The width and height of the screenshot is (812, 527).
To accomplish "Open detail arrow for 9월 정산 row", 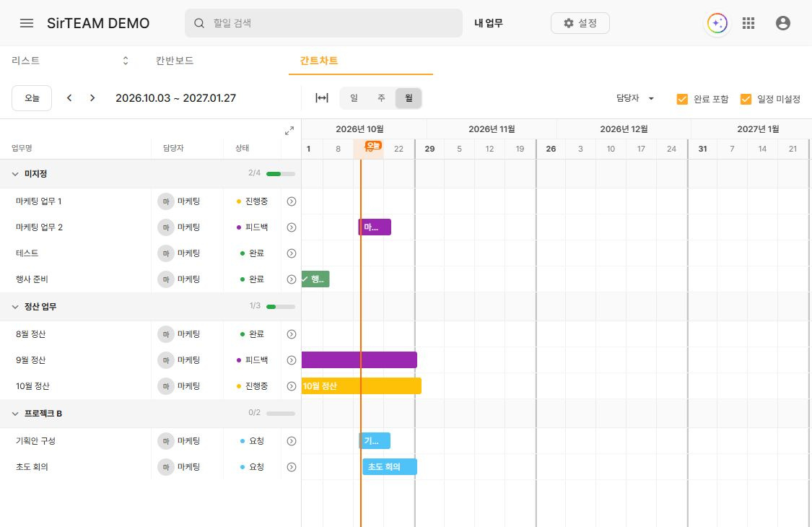I will (292, 360).
